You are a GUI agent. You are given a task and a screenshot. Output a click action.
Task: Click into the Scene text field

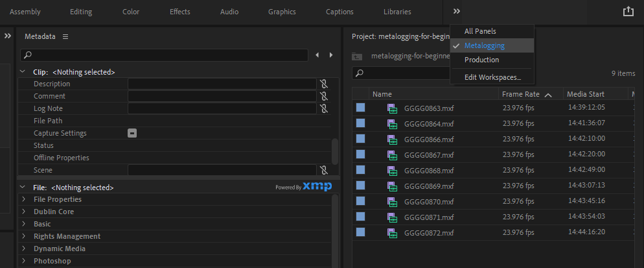222,170
